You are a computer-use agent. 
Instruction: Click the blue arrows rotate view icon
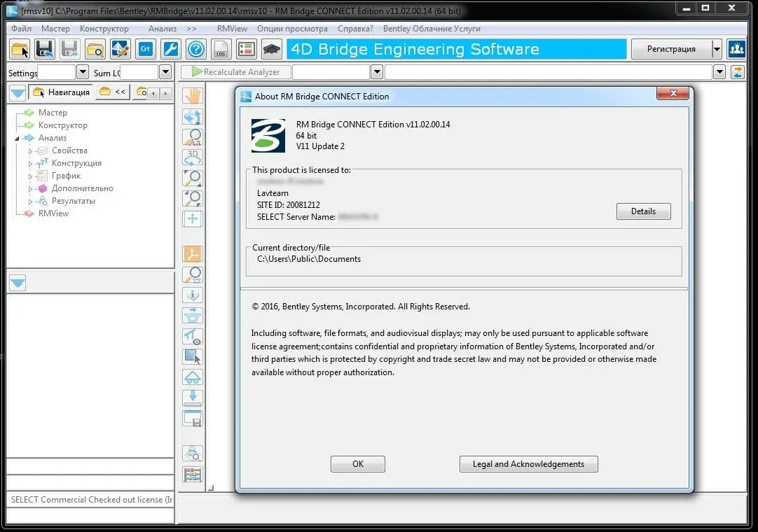(x=193, y=116)
